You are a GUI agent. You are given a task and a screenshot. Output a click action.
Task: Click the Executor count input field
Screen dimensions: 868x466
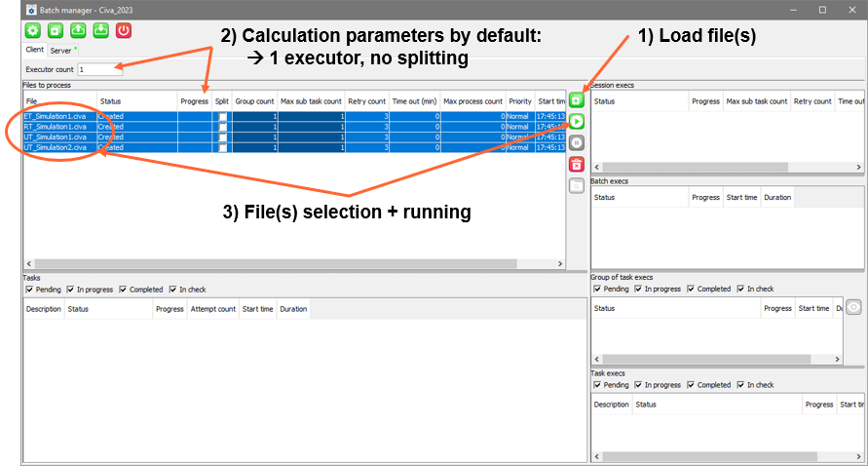click(x=99, y=69)
